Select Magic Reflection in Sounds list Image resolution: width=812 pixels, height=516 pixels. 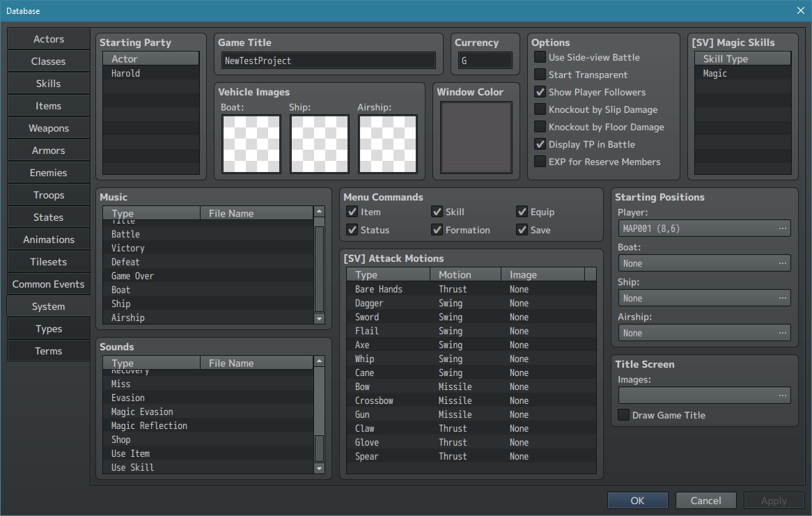tap(208, 425)
